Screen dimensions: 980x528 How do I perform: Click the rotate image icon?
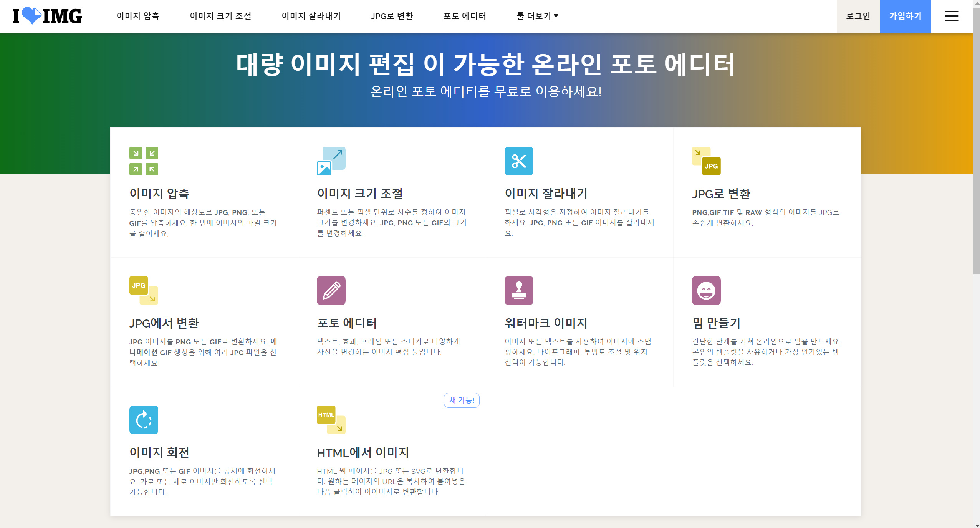tap(144, 420)
